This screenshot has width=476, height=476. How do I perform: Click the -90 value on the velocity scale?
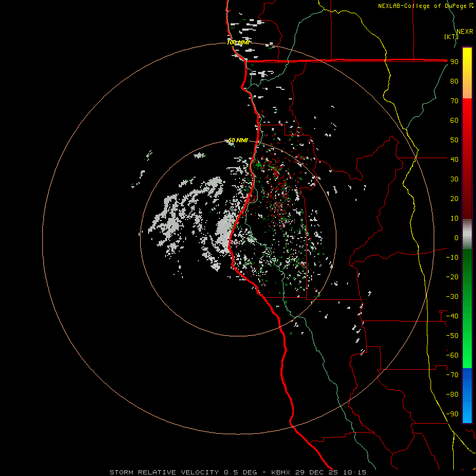point(452,414)
